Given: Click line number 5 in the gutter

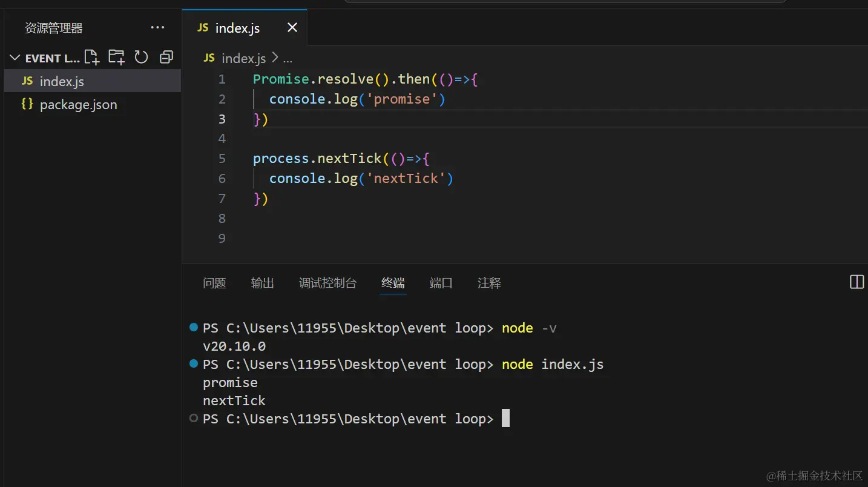Looking at the screenshot, I should click(x=222, y=159).
